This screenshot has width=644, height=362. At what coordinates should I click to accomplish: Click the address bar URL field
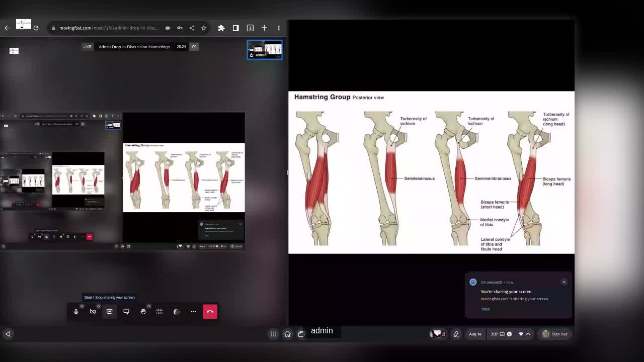click(108, 28)
